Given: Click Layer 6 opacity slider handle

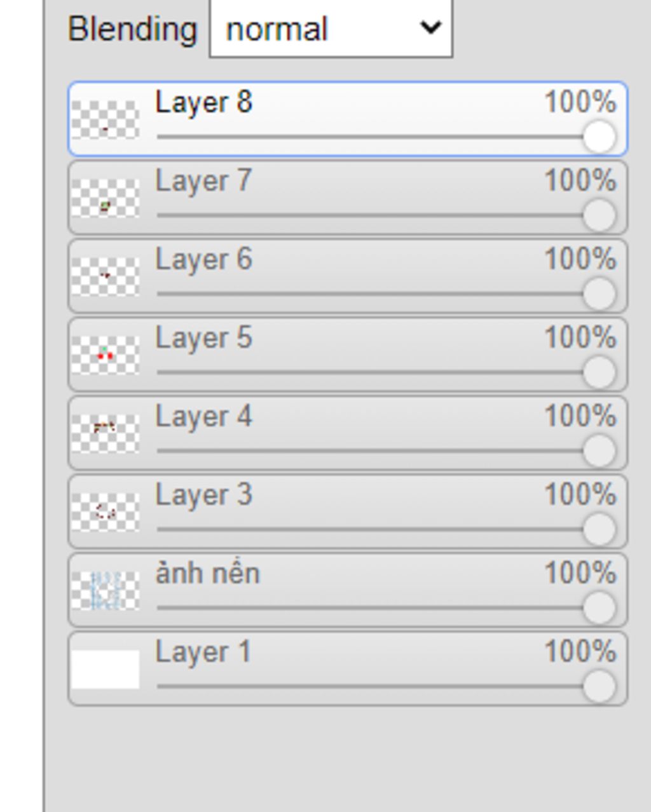Looking at the screenshot, I should point(599,294).
